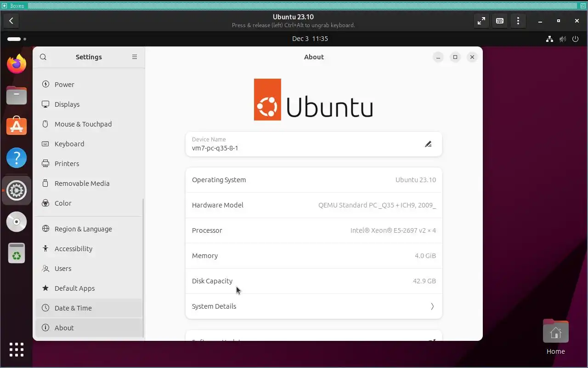Click the network status tray icon
The image size is (588, 368).
[x=549, y=39]
